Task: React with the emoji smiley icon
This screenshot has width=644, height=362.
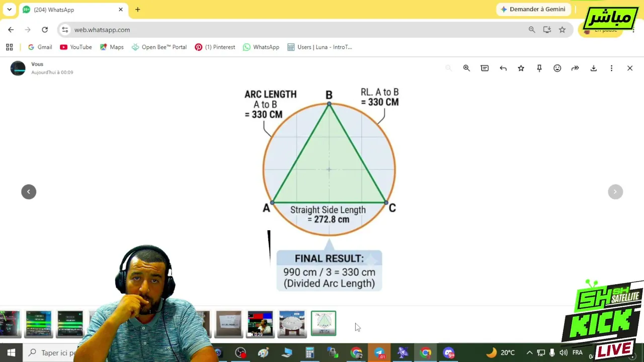Action: click(557, 68)
